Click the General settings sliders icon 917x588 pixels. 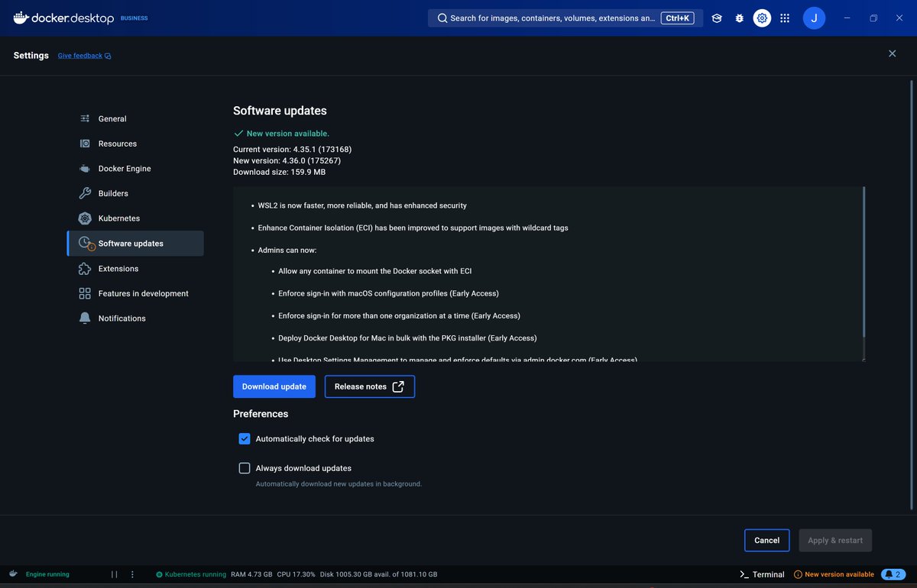(85, 118)
